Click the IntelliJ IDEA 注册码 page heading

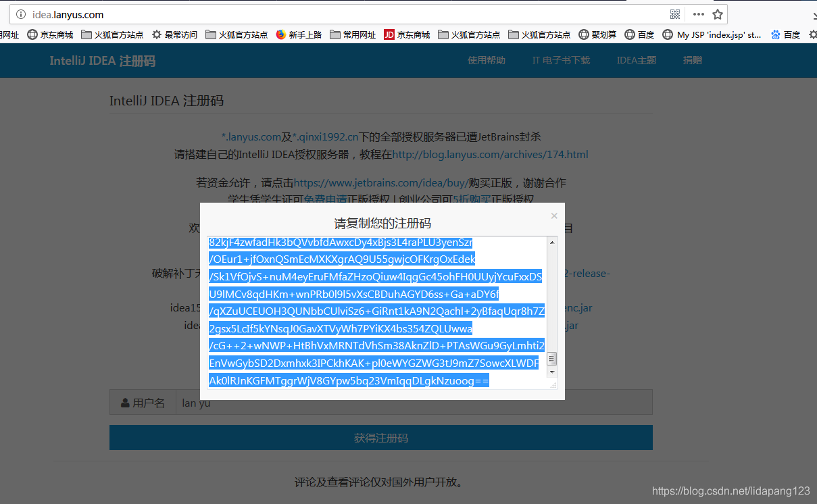166,101
